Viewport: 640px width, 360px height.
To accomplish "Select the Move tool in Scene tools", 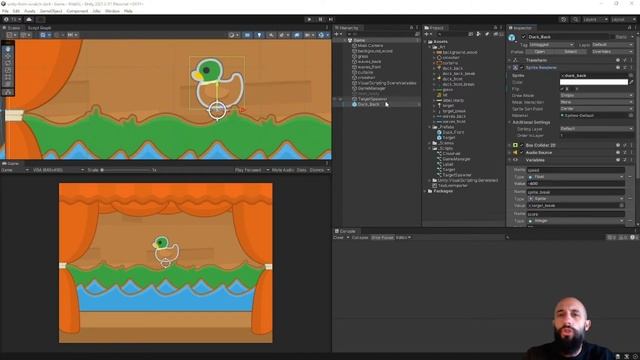I will (8, 56).
